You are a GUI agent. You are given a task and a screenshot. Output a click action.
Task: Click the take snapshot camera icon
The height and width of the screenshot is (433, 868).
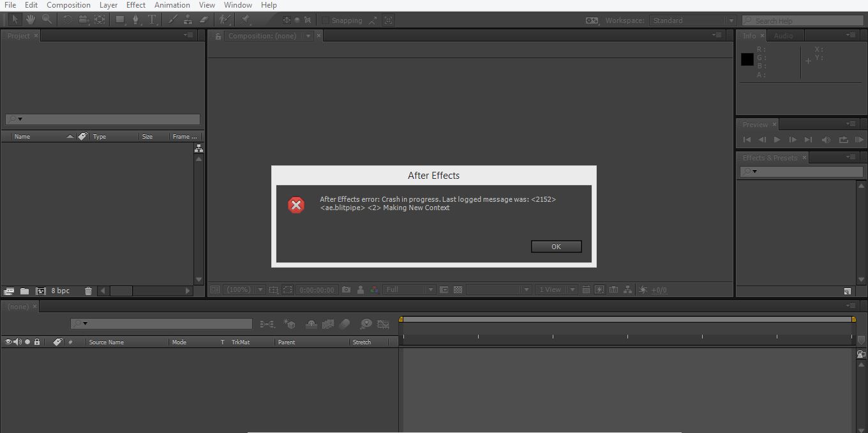click(346, 289)
